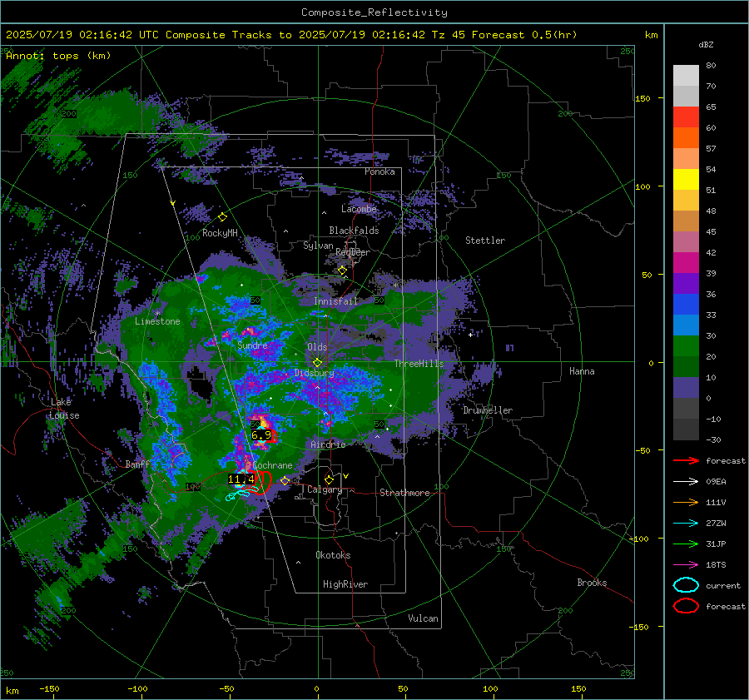Image resolution: width=749 pixels, height=700 pixels.
Task: Click the Ponoka town label
Action: 379,171
